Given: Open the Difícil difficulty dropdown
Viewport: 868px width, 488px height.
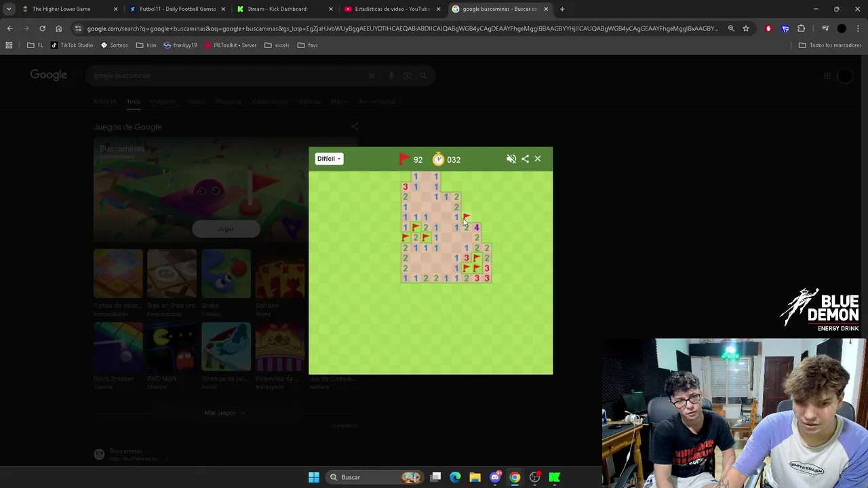Looking at the screenshot, I should [x=329, y=159].
